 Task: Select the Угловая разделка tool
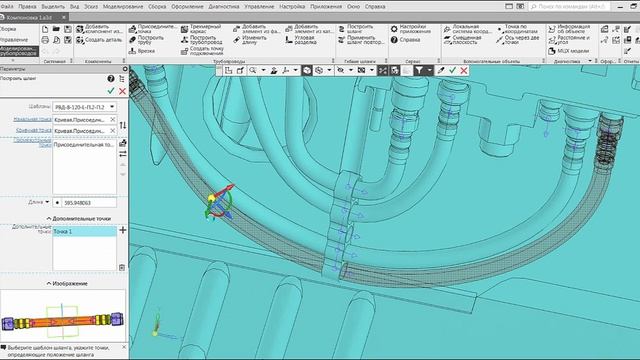pos(300,40)
